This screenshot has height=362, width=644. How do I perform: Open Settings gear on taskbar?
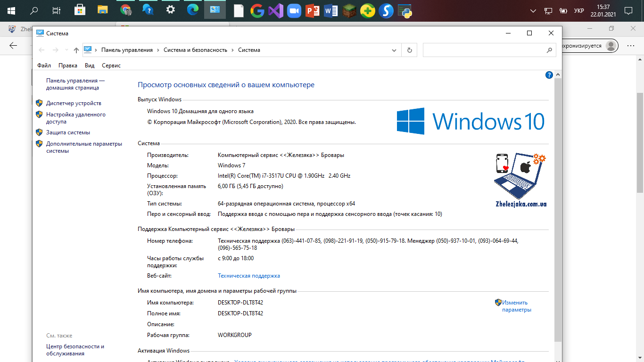[171, 10]
